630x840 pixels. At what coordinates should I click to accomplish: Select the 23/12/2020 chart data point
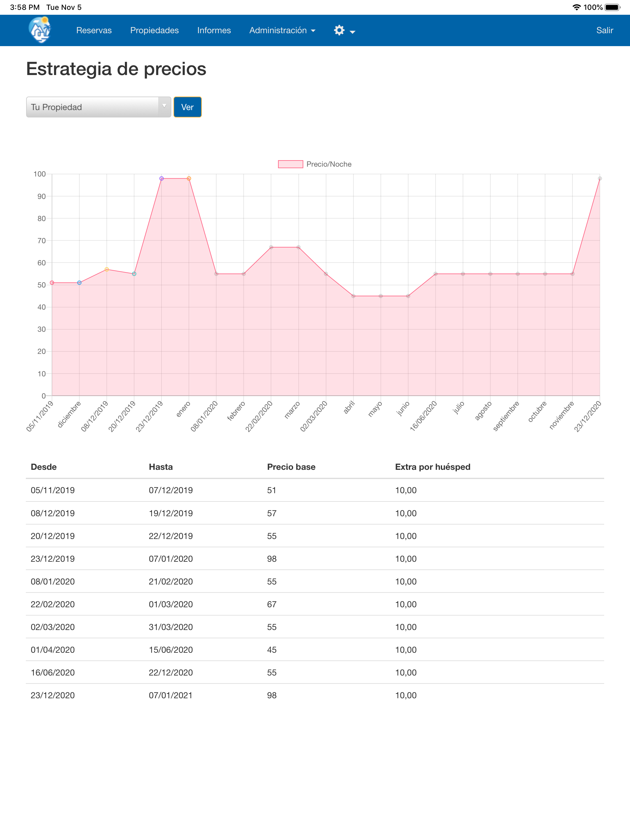600,178
